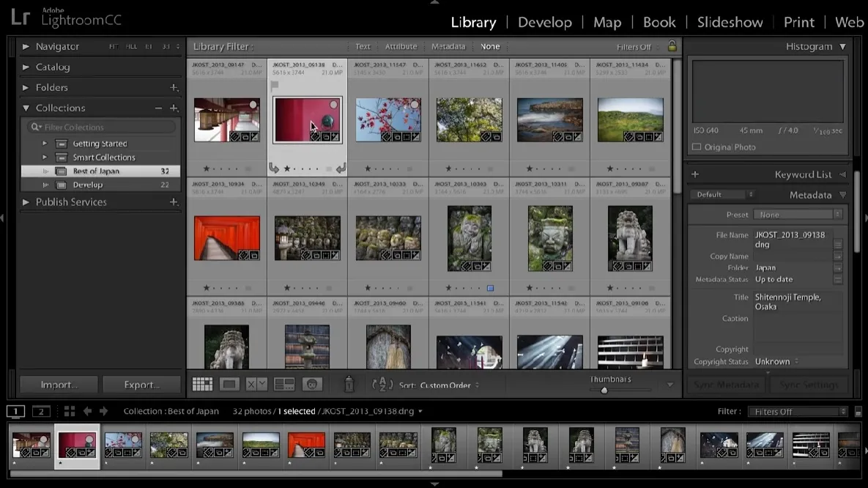
Task: Adjust the Thumbnails size slider
Action: [x=604, y=391]
